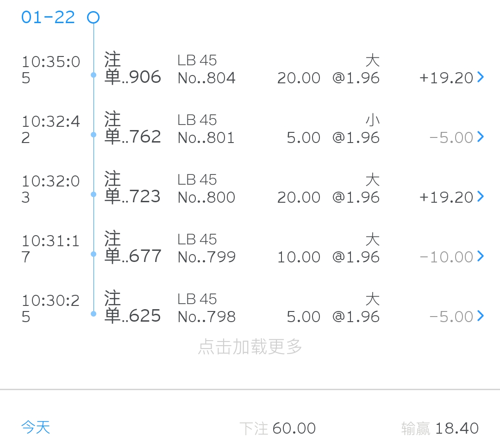Select timeline dot at 10:31:17
This screenshot has height=448, width=500.
click(94, 254)
